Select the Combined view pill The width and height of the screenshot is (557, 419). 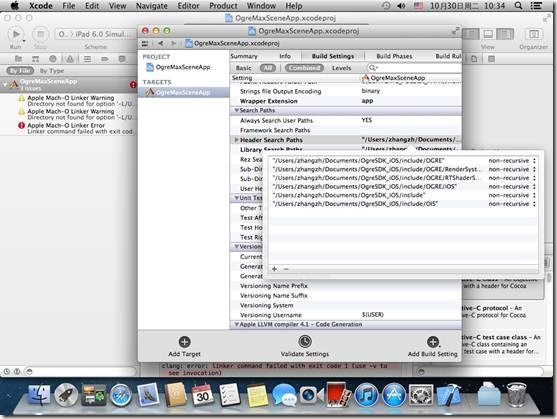[x=304, y=68]
